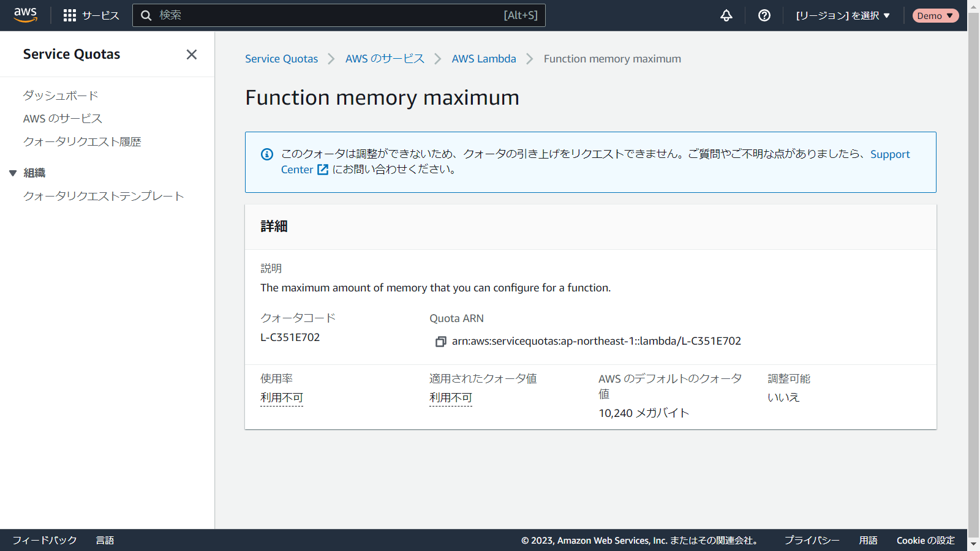Click the AWS Lambda breadcrumb link
This screenshot has height=551, width=980.
[483, 59]
